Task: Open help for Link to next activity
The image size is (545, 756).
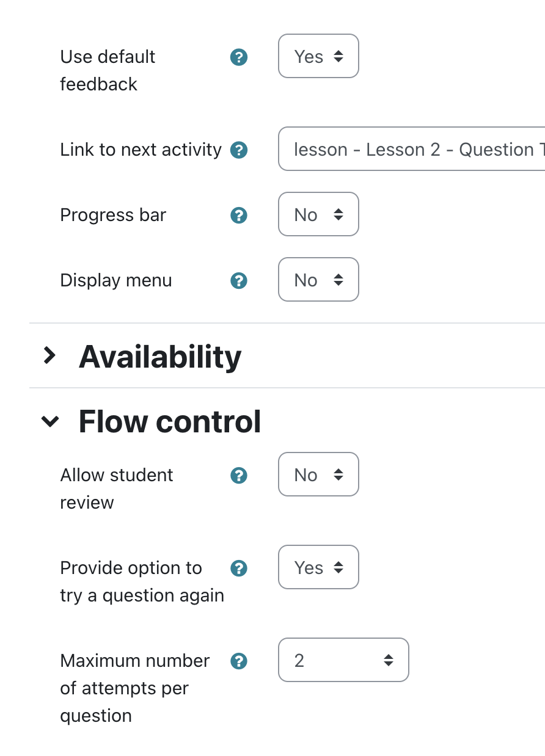Action: click(x=239, y=150)
